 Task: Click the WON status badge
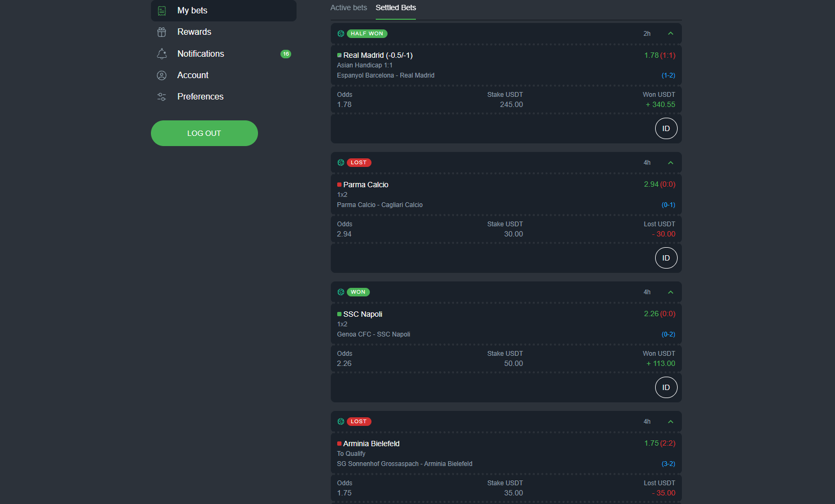click(x=359, y=292)
